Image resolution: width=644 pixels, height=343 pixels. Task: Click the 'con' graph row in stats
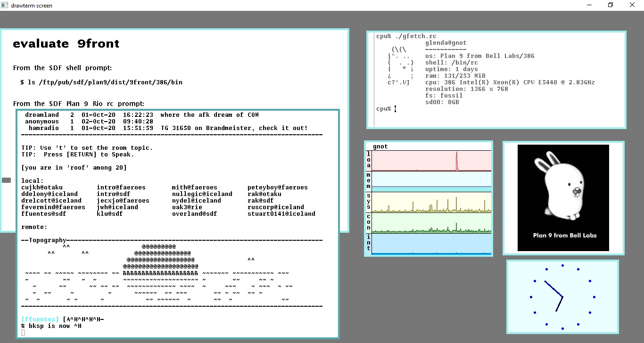pyautogui.click(x=431, y=223)
